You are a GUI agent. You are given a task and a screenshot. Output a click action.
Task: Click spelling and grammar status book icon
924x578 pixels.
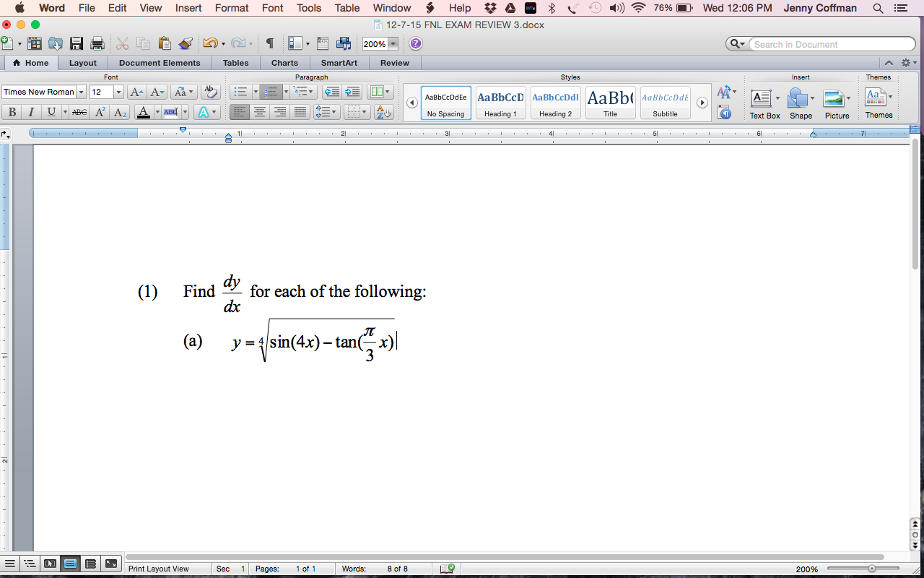448,569
